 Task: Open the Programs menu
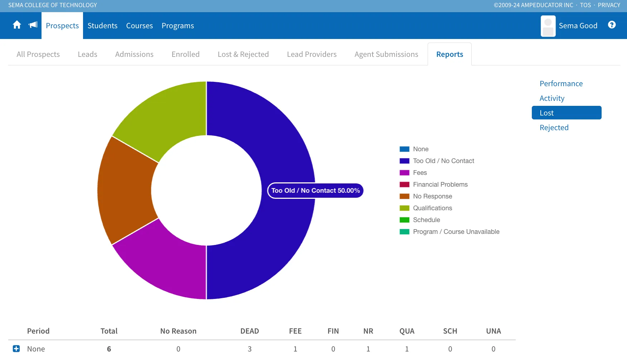pyautogui.click(x=178, y=26)
